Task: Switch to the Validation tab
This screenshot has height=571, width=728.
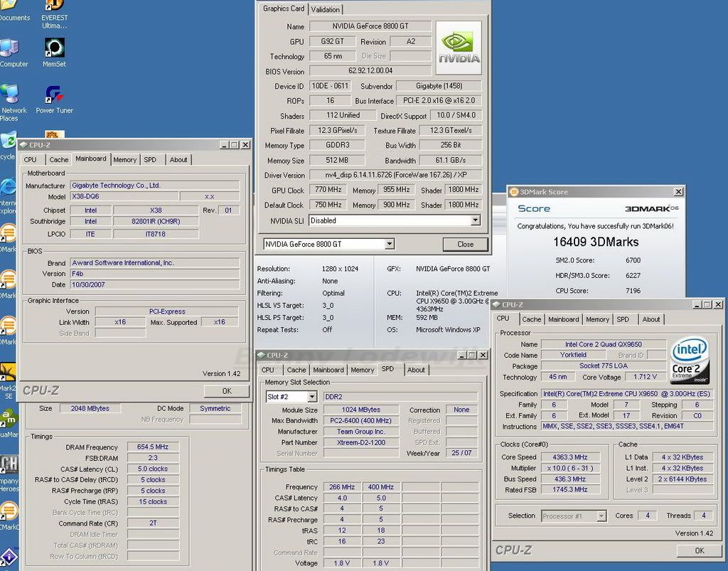Action: [x=326, y=9]
